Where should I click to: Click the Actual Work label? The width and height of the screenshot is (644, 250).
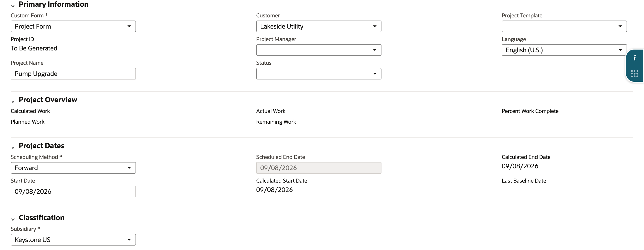tap(271, 111)
